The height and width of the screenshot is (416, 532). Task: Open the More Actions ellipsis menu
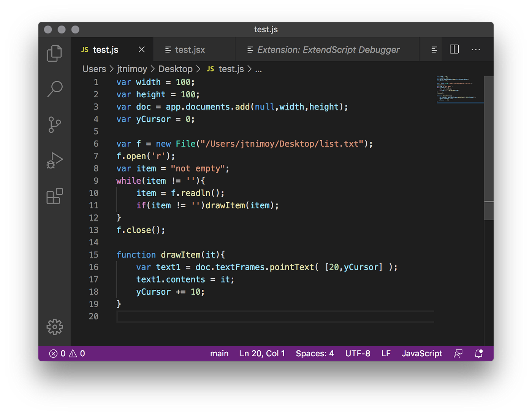(x=476, y=49)
